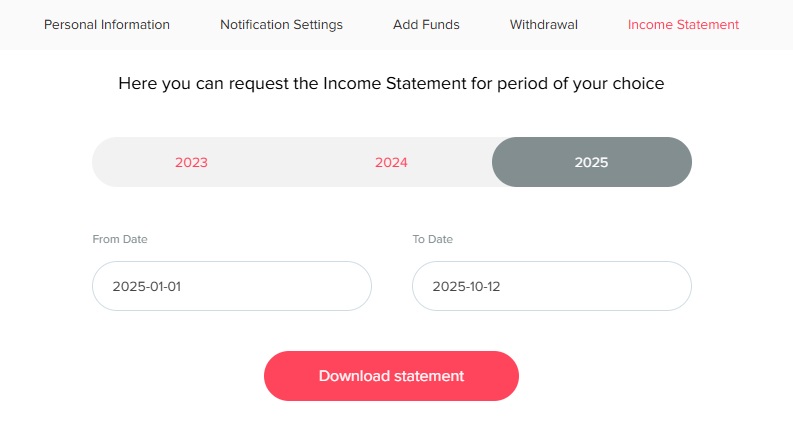Select the 2025 year segment
793x439 pixels.
coord(591,162)
